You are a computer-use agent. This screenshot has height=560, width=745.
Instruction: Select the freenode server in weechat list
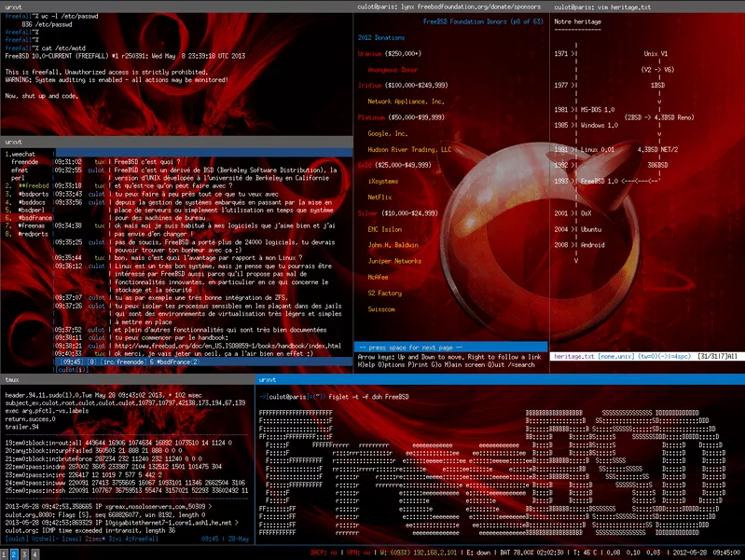pos(24,162)
